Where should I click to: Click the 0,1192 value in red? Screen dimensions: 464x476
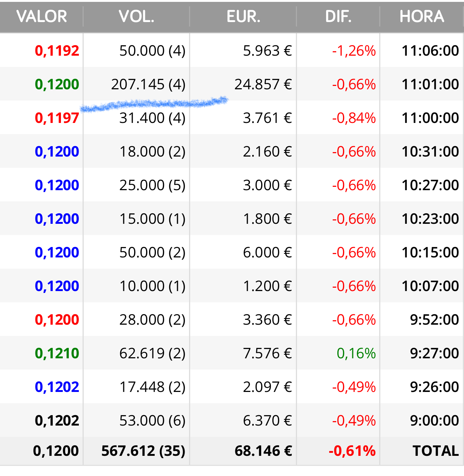(57, 51)
